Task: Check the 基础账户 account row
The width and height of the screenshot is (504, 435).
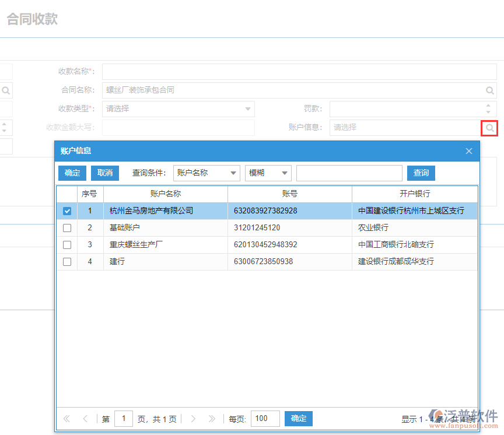Action: pyautogui.click(x=66, y=227)
